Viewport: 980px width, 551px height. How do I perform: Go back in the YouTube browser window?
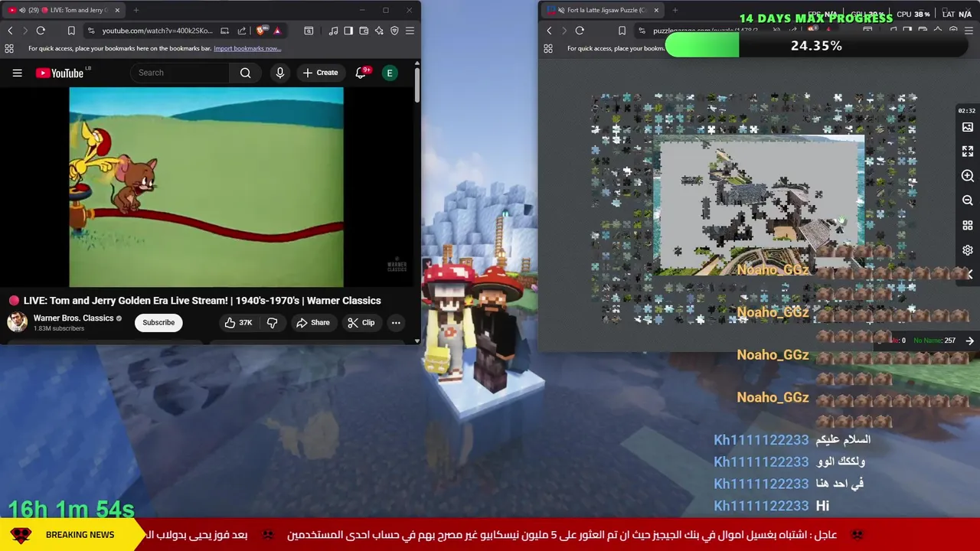click(x=10, y=31)
